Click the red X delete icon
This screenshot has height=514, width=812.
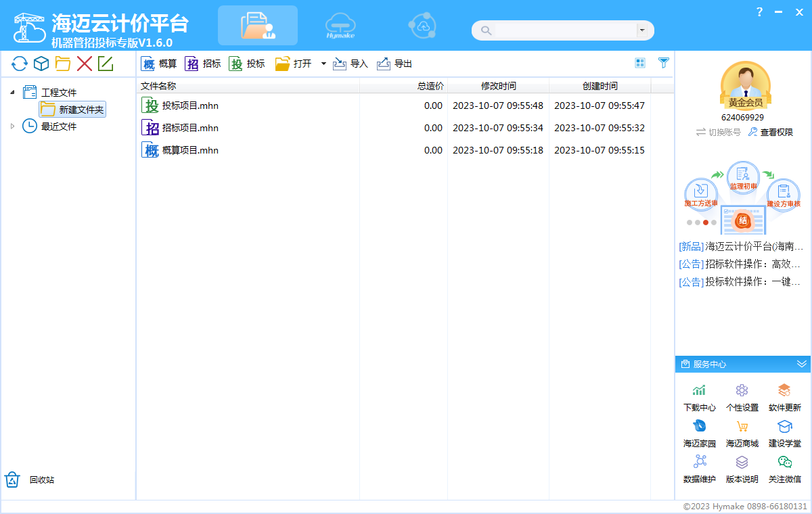pos(85,64)
